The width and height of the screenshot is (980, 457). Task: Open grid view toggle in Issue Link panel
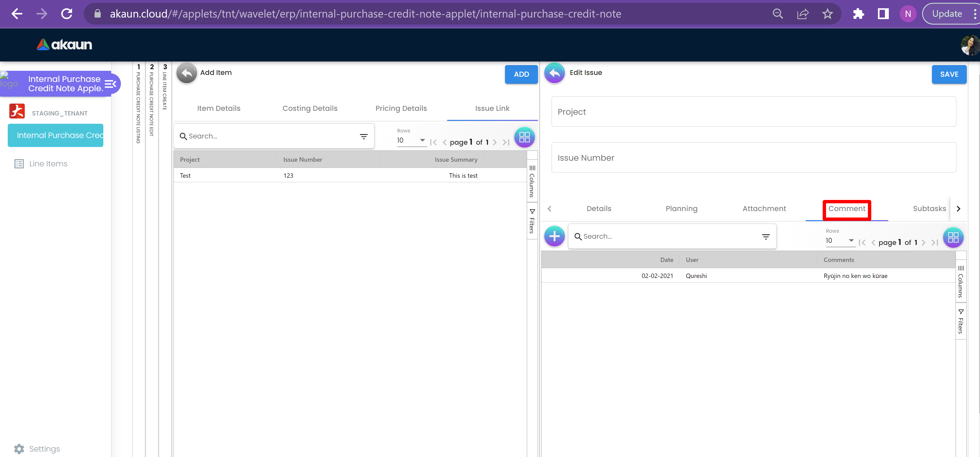(524, 137)
